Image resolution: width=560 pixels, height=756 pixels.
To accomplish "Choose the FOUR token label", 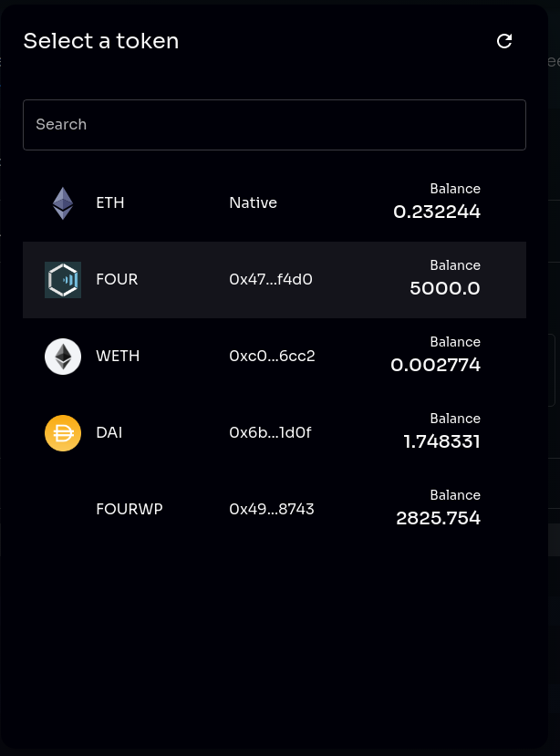I will pyautogui.click(x=117, y=280).
